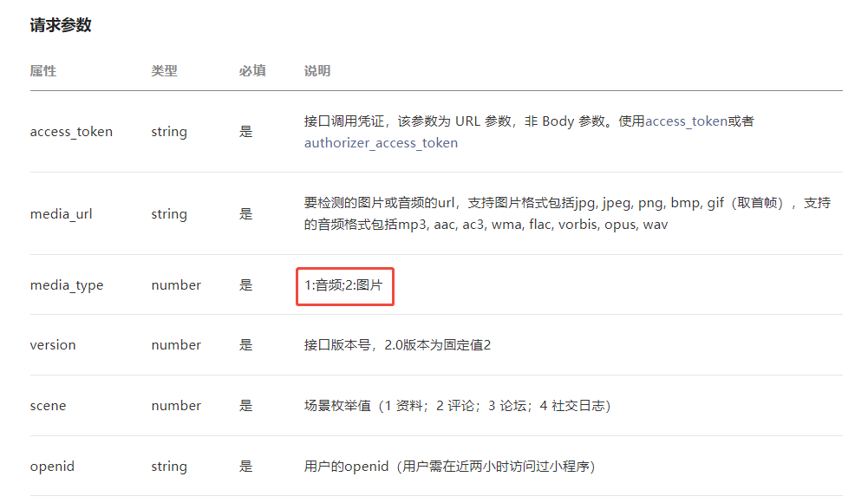Screen dimensions: 868x503
Task: Click the audio formats line with mp3, aac
Action: 486,225
